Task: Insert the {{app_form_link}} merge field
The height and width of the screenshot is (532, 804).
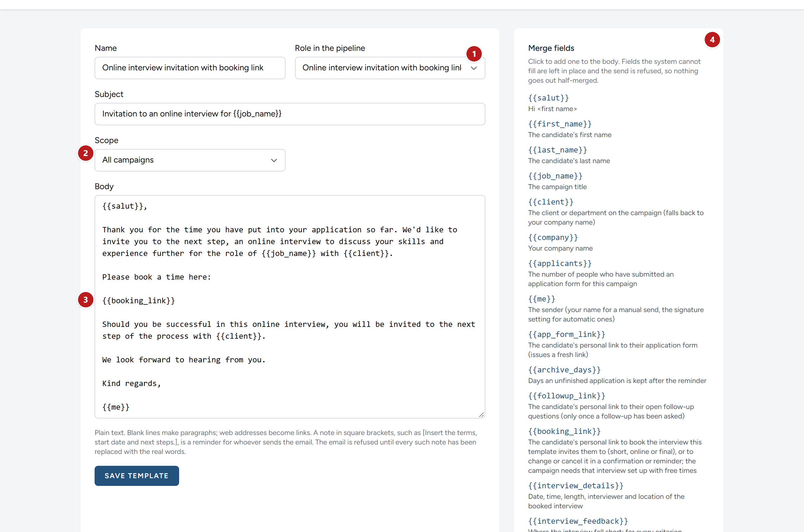Action: tap(567, 335)
